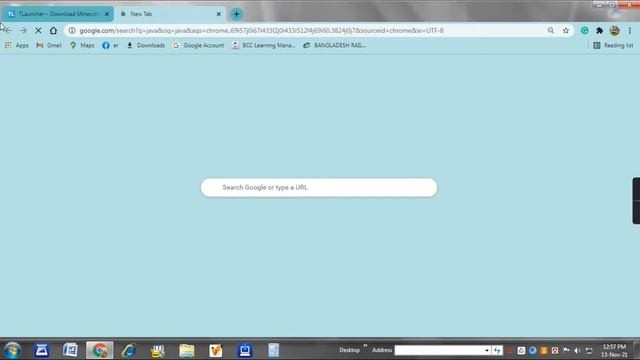The width and height of the screenshot is (640, 360).
Task: Close the TLauncher tab
Action: pos(107,14)
